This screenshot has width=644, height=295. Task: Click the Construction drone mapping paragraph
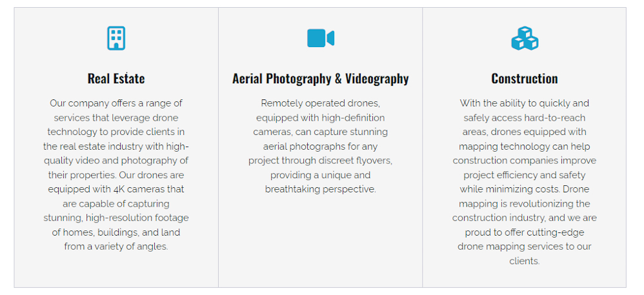coord(525,182)
